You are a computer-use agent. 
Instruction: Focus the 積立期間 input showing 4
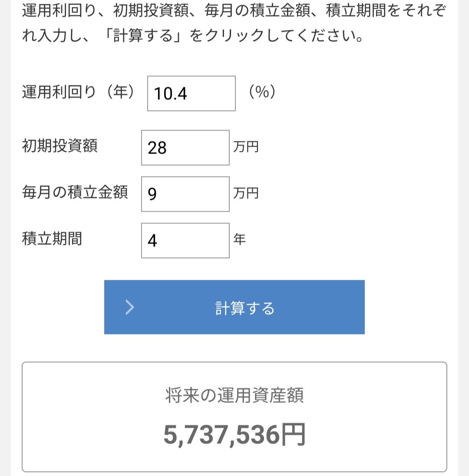coord(185,240)
